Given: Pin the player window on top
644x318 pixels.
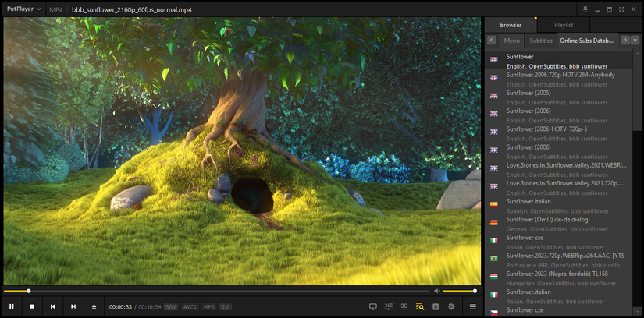Looking at the screenshot, I should tap(585, 9).
